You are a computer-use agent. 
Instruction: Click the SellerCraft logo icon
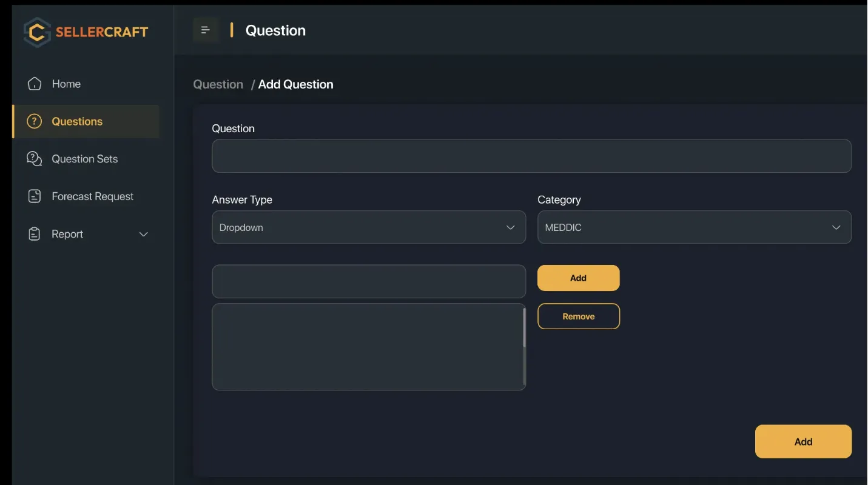(37, 32)
